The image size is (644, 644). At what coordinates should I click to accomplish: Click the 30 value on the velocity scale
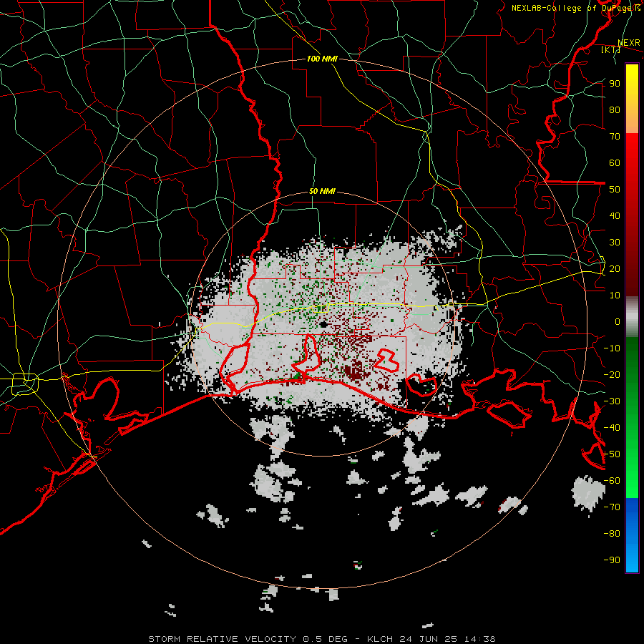point(615,243)
